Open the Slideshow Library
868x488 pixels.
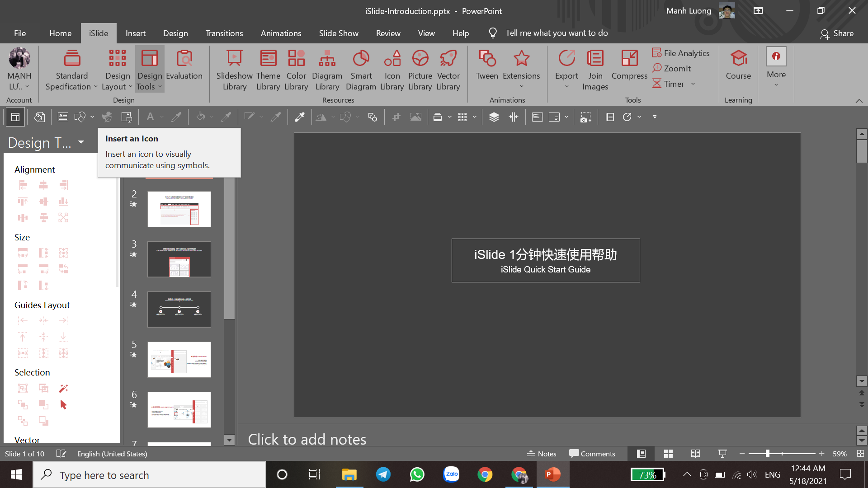[x=234, y=70]
